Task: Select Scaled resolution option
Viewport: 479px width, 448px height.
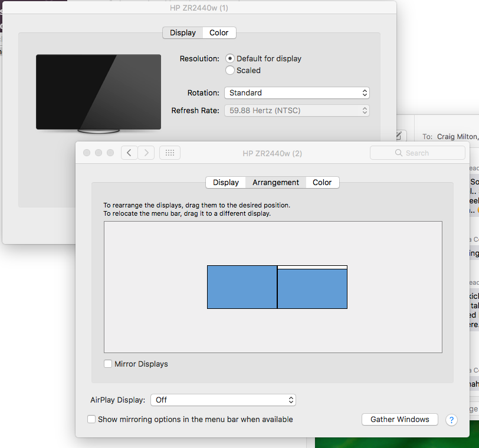Action: coord(230,71)
